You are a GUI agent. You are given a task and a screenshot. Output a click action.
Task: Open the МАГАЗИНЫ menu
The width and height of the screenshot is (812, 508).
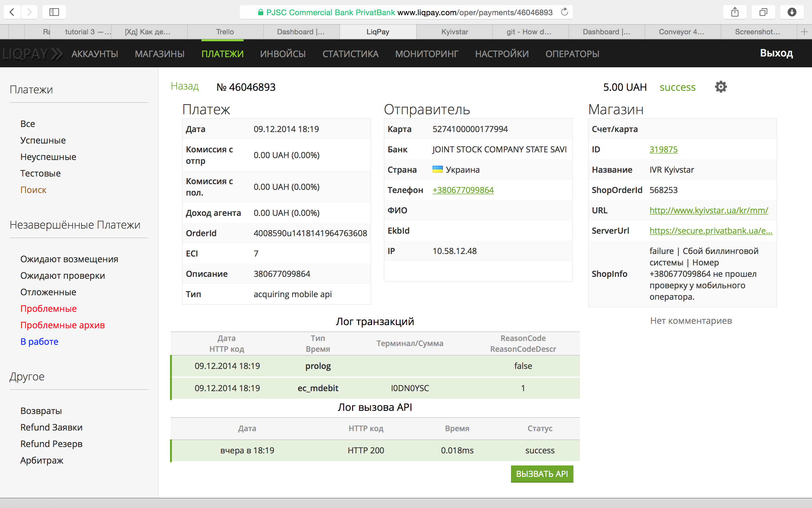pos(160,54)
